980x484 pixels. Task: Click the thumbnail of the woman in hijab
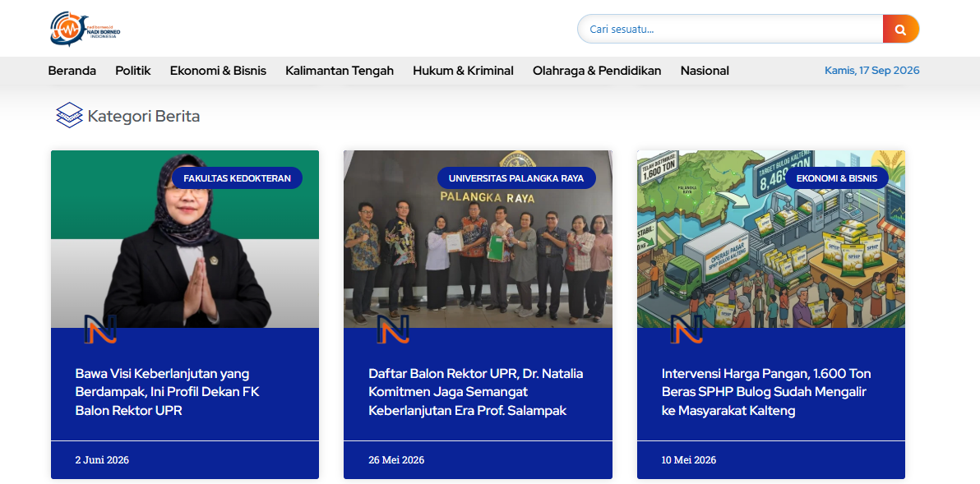tap(185, 239)
